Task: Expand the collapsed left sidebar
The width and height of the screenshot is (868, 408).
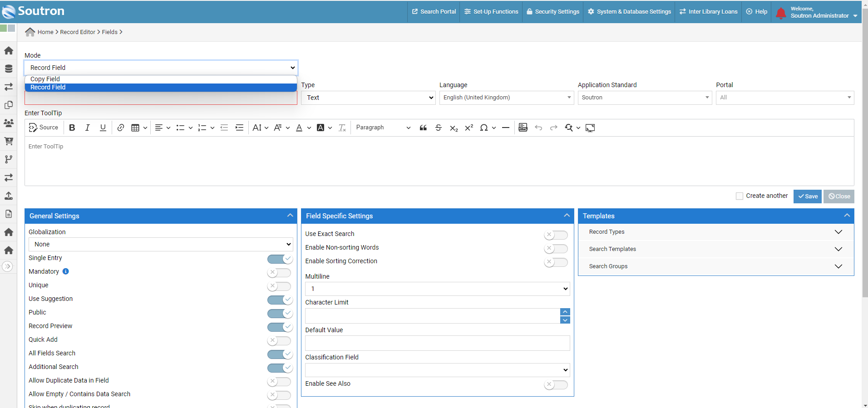Action: (x=7, y=266)
